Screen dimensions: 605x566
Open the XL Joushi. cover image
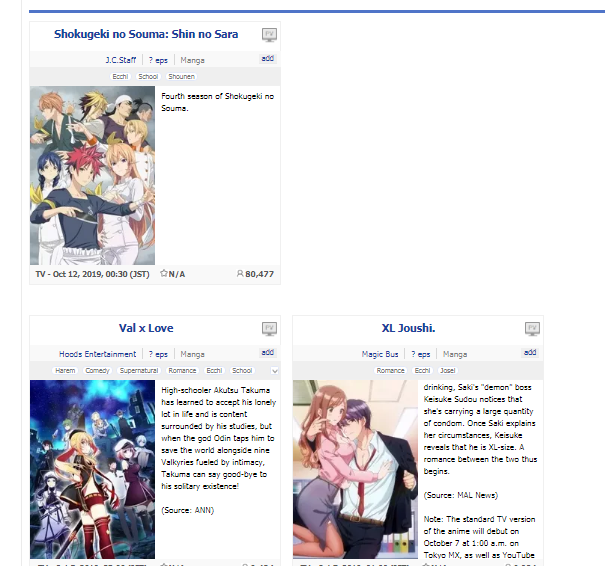pyautogui.click(x=355, y=470)
